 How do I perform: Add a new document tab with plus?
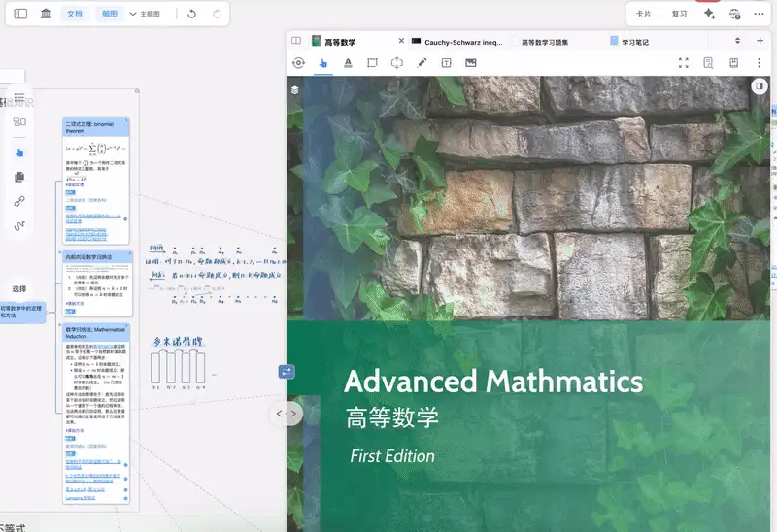[x=760, y=41]
